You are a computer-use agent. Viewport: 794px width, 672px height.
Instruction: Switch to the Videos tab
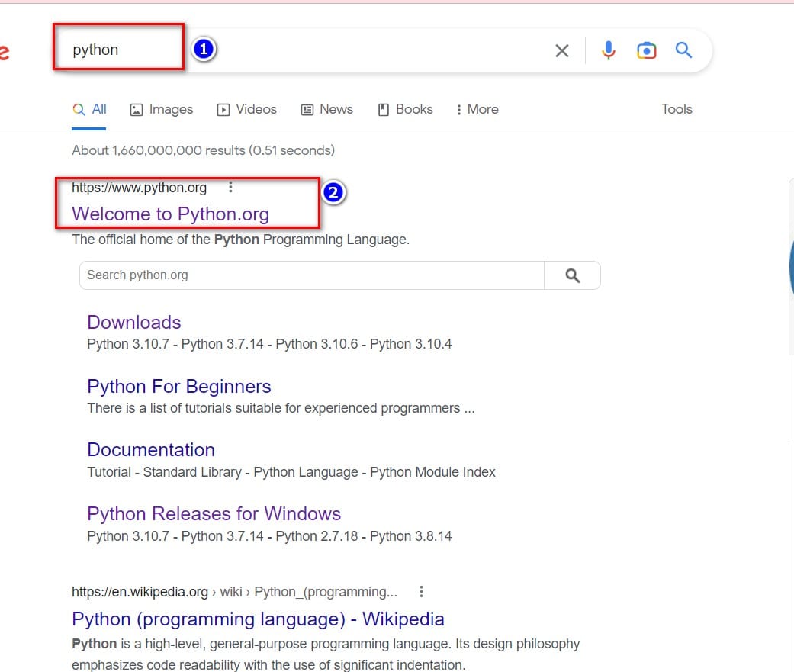click(x=246, y=109)
